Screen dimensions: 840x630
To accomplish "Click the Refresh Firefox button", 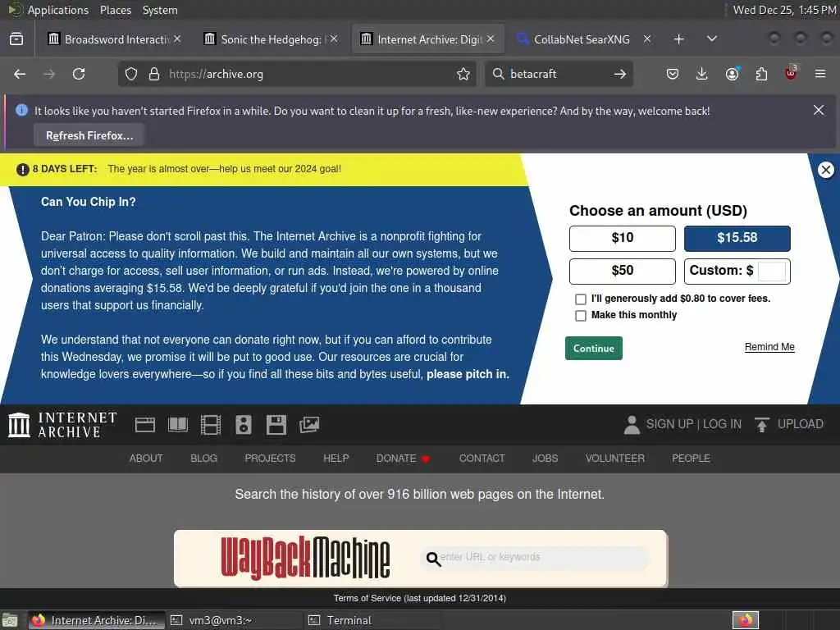I will [89, 135].
